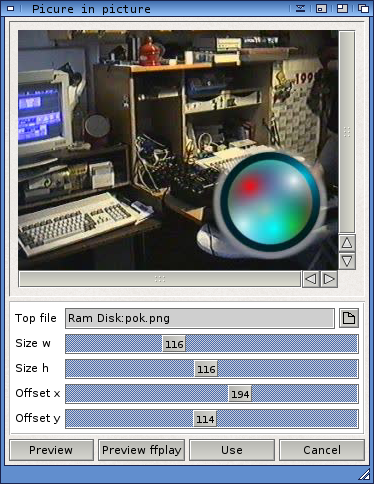Image resolution: width=374 pixels, height=484 pixels.
Task: Click the Size w slider knob showing 116
Action: tap(174, 344)
